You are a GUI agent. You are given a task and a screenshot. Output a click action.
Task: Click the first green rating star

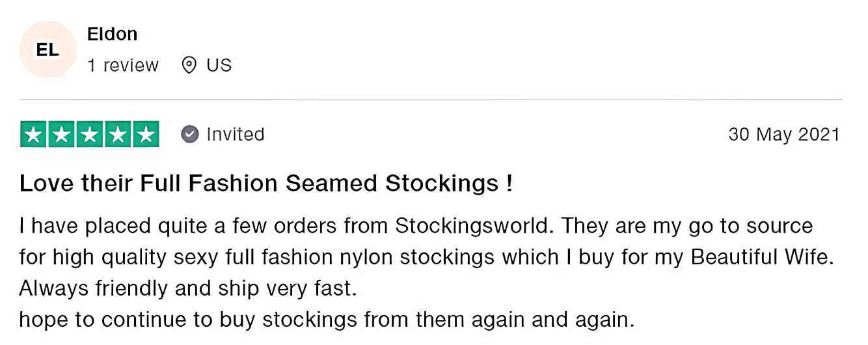34,134
